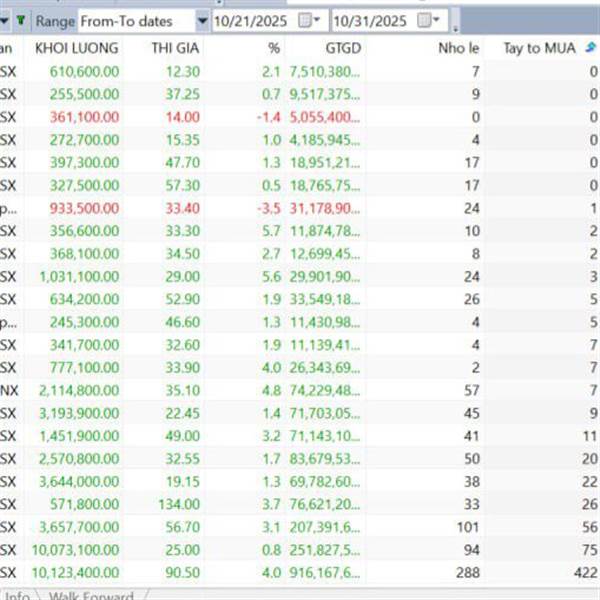Select price cell 12.30
The width and height of the screenshot is (600, 600).
coord(183,72)
